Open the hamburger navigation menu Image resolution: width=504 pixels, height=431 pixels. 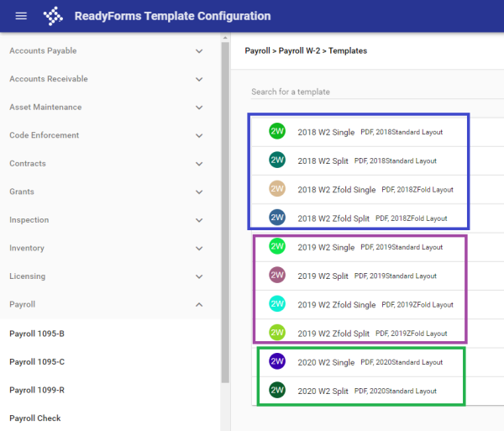21,16
